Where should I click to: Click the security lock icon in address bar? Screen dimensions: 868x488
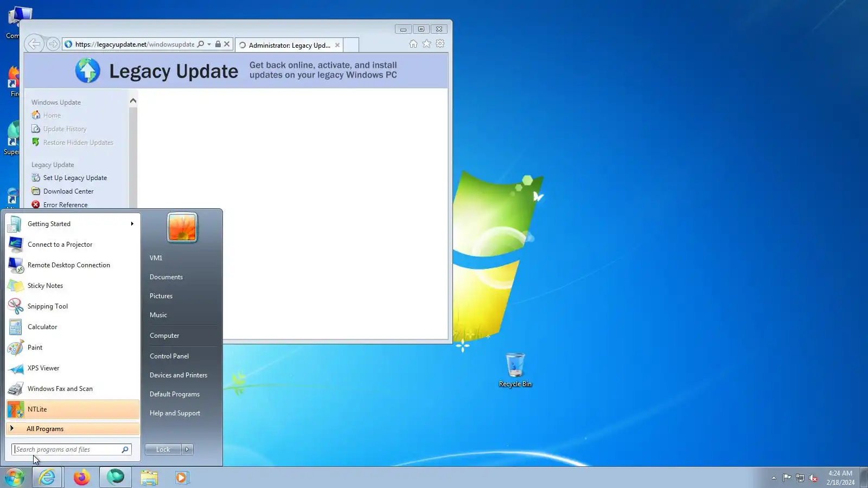(218, 44)
